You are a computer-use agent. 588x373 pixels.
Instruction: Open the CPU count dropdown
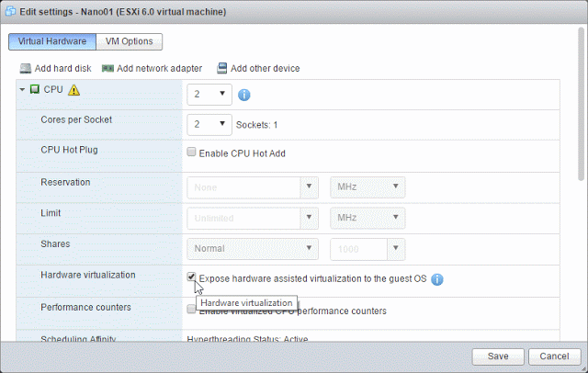tap(209, 94)
